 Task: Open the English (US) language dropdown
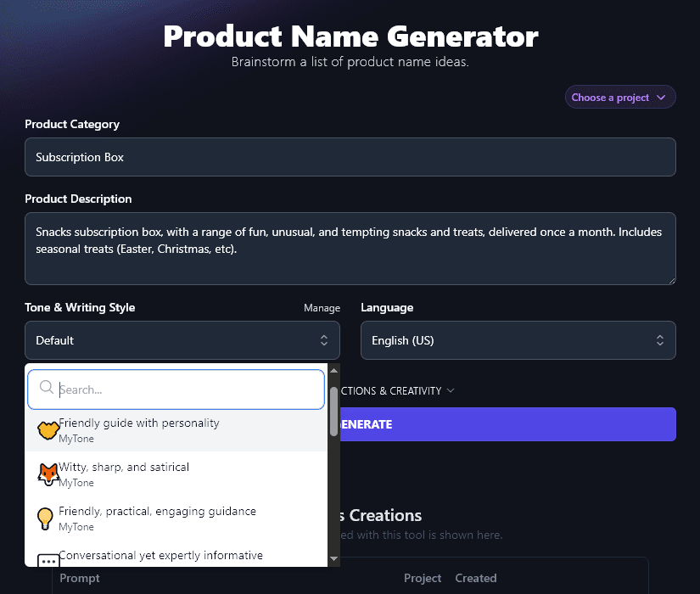pyautogui.click(x=518, y=339)
